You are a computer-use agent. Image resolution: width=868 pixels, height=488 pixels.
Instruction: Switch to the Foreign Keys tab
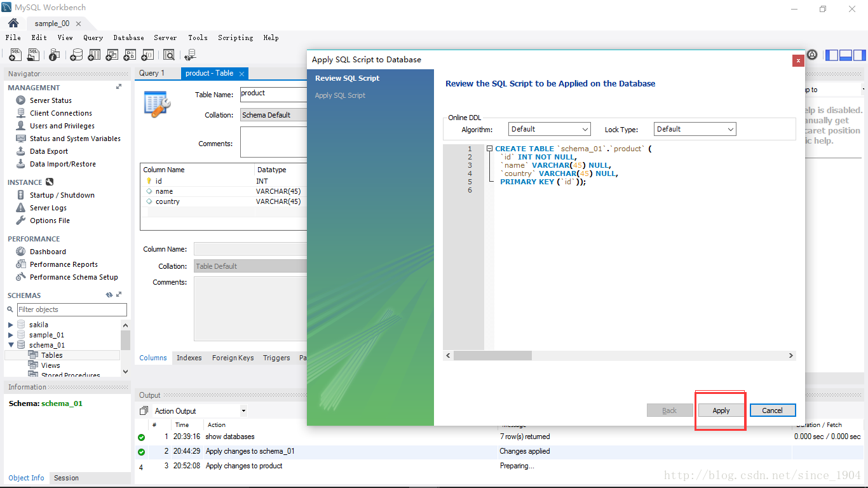click(233, 358)
